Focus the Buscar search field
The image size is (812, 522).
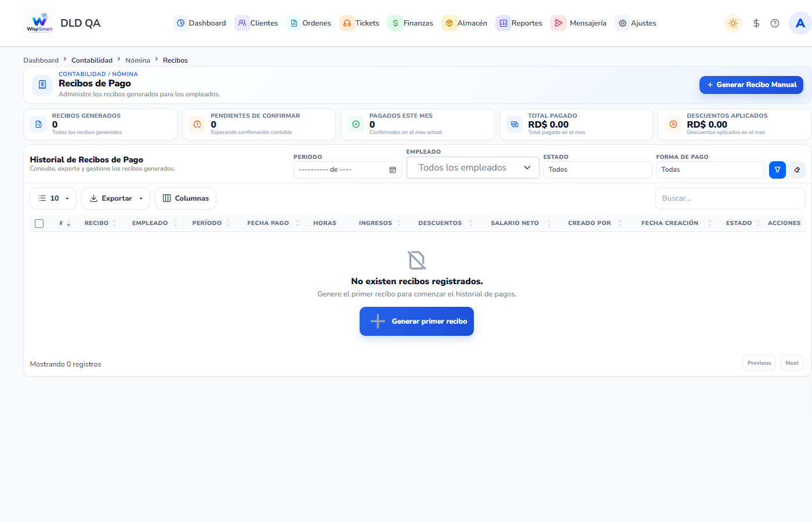[730, 198]
